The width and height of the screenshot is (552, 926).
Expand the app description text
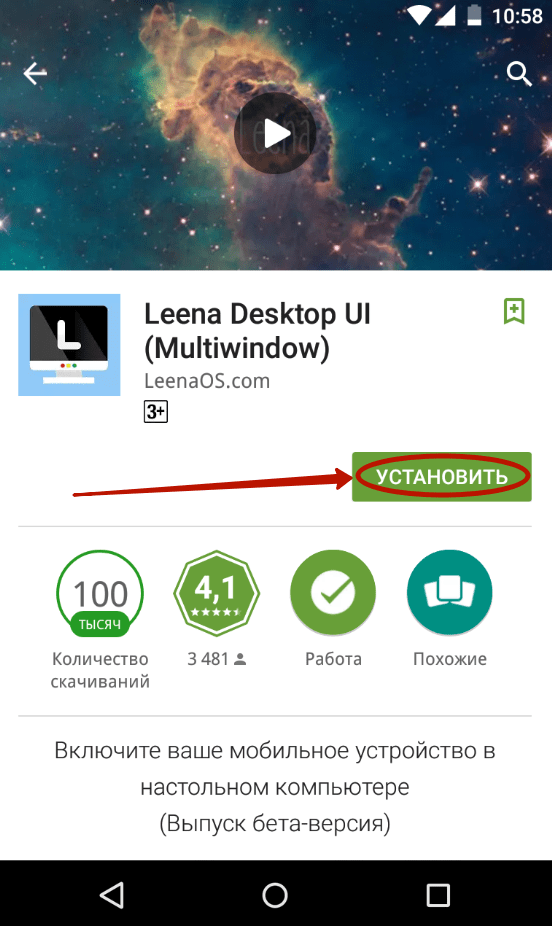pyautogui.click(x=275, y=787)
